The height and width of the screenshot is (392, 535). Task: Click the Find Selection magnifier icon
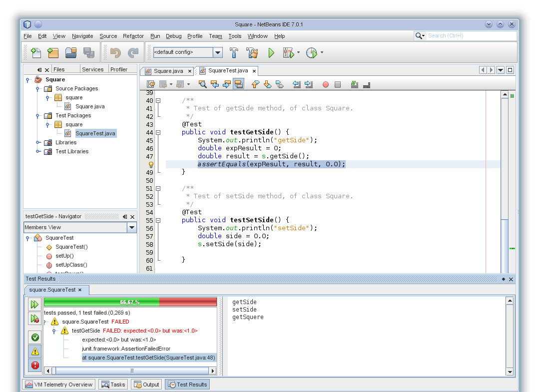pyautogui.click(x=203, y=84)
